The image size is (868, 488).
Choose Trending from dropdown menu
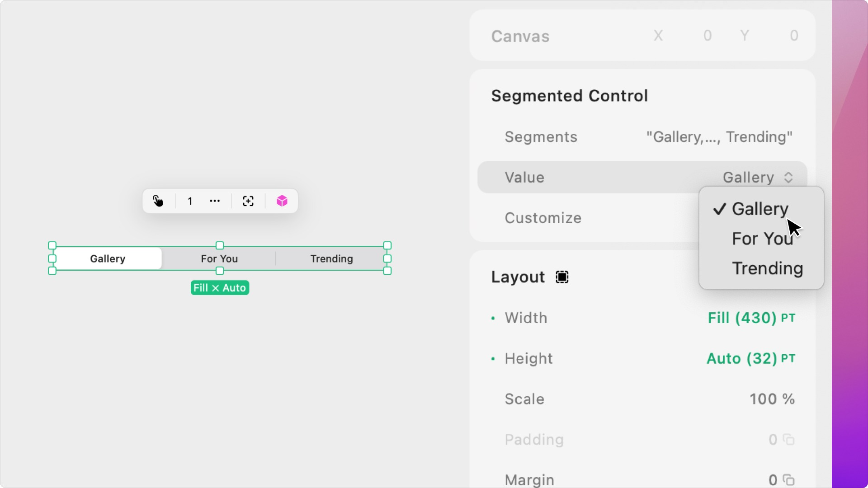click(767, 268)
